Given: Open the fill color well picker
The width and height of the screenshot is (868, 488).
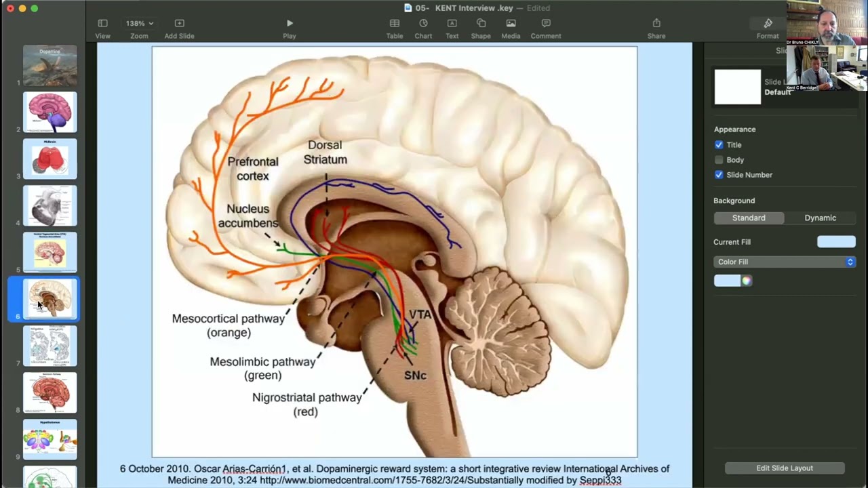Looking at the screenshot, I should 727,281.
